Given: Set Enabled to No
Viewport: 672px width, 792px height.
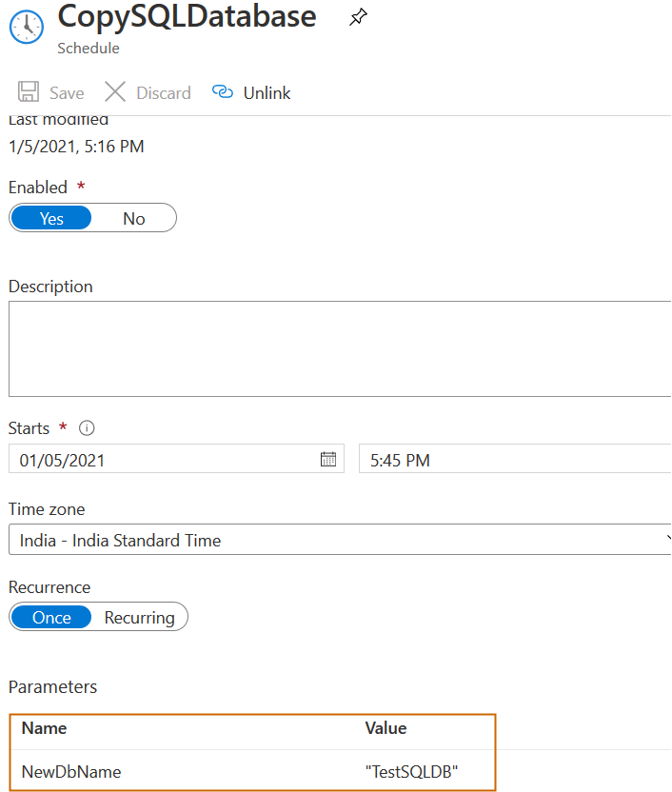Looking at the screenshot, I should 134,218.
